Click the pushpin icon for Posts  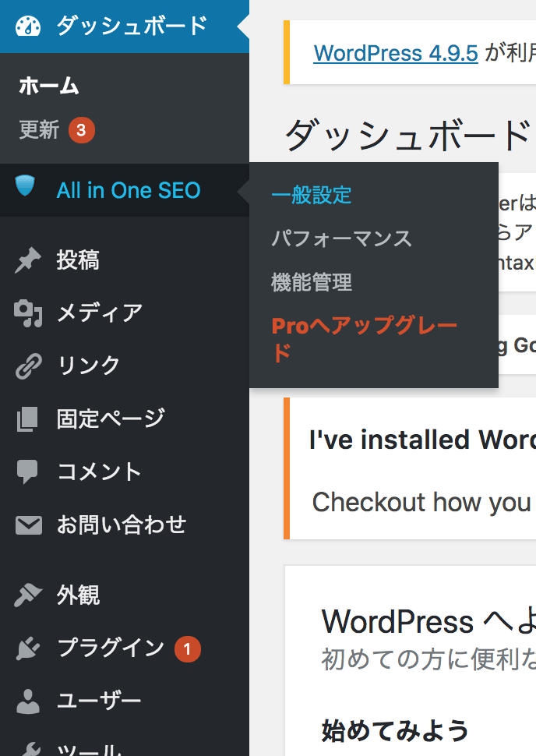point(28,260)
